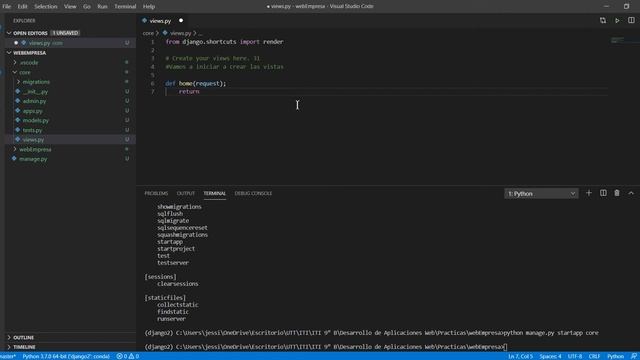Create a new terminal with plus icon
Viewport: 640px width, 360px height.
(x=589, y=193)
